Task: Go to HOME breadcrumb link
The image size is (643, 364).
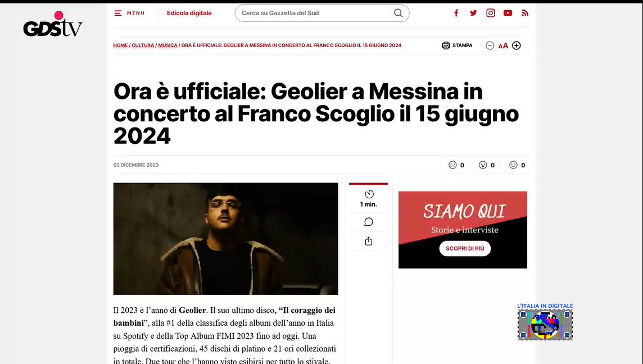Action: [120, 46]
